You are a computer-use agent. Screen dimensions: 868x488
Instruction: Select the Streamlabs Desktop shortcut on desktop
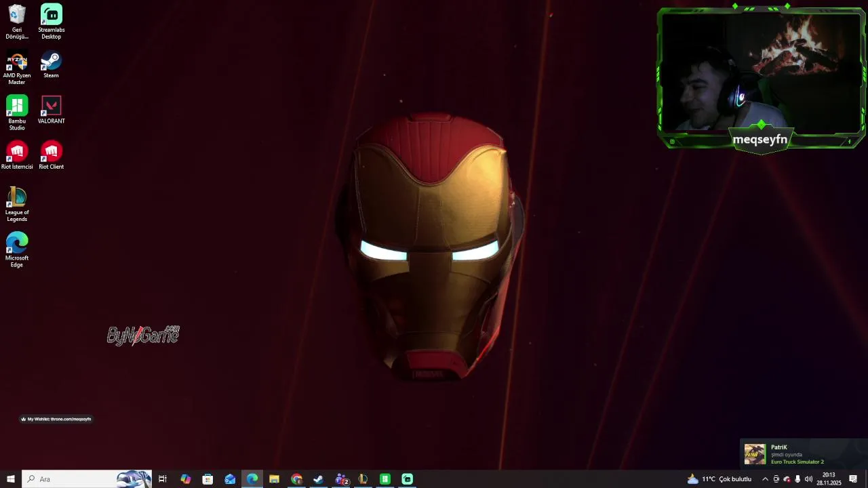(x=52, y=22)
